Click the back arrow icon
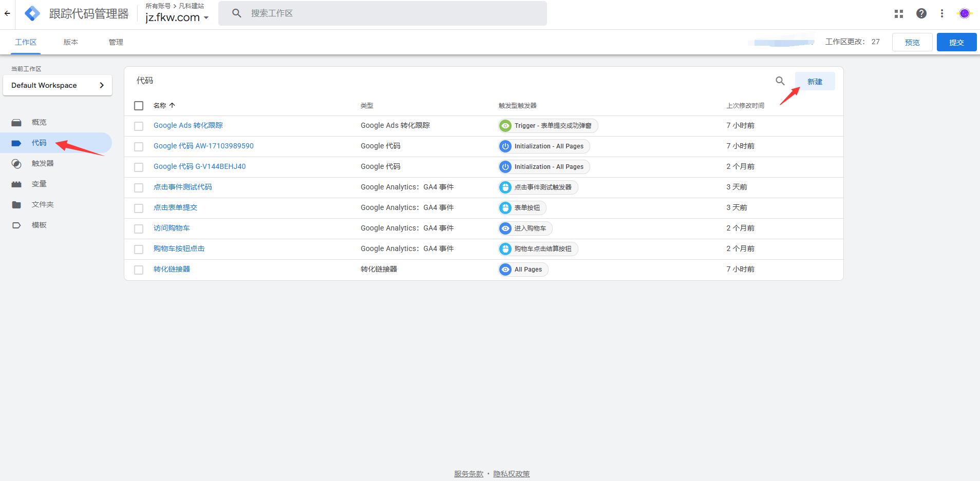 (x=7, y=14)
